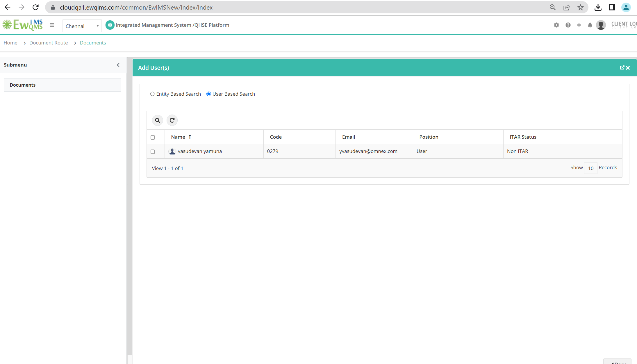This screenshot has width=637, height=364.
Task: Refresh the user grid
Action: (x=172, y=120)
